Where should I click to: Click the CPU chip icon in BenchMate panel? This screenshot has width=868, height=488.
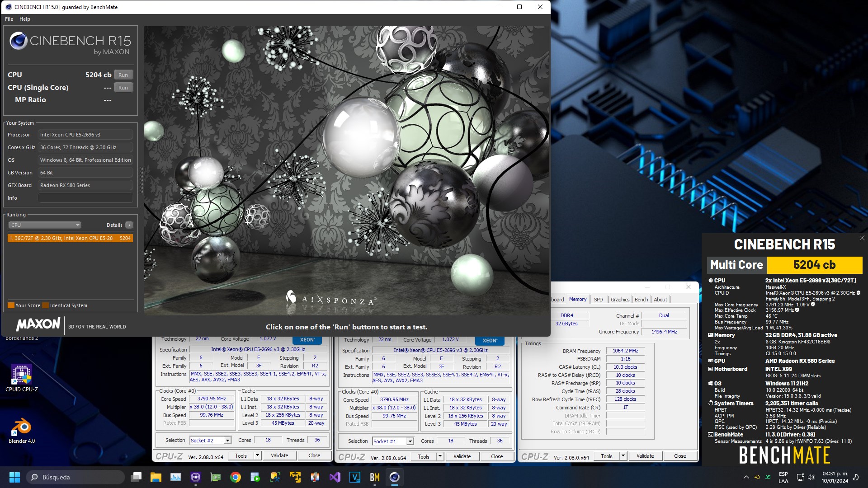click(711, 281)
